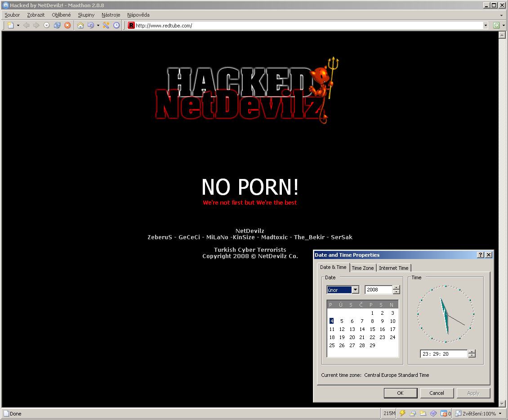Select the Date & Time tab

tap(333, 268)
